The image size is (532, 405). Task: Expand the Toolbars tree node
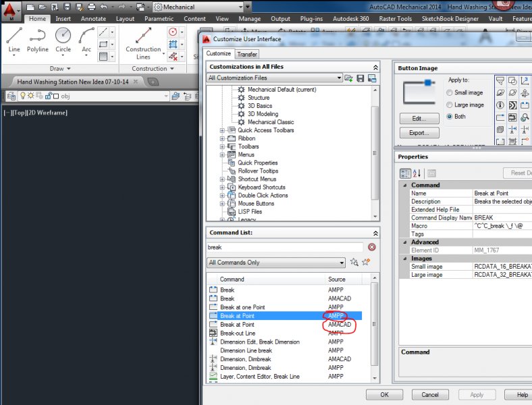click(222, 146)
